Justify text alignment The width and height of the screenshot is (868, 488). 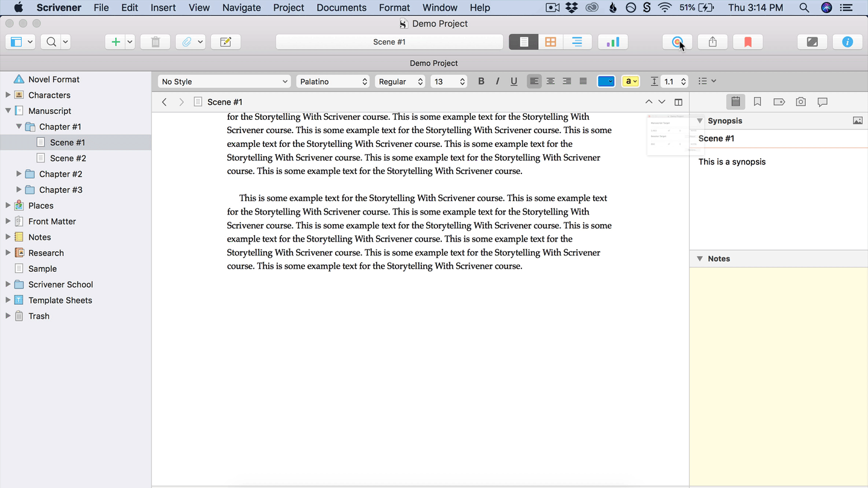(583, 81)
